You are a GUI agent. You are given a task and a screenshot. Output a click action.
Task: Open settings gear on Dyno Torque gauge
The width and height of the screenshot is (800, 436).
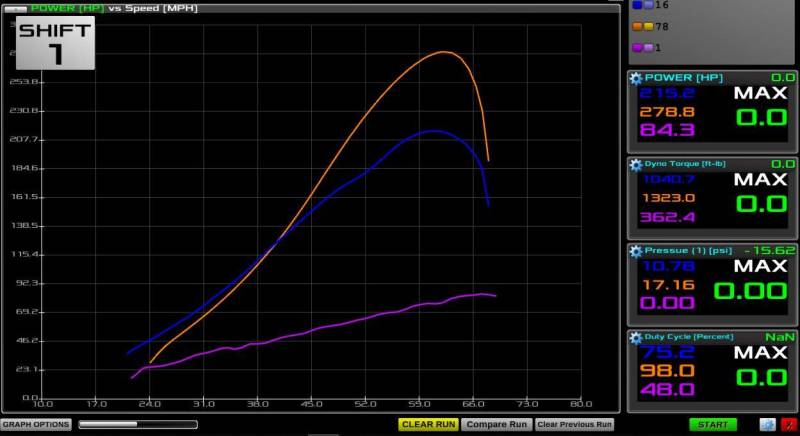[635, 164]
